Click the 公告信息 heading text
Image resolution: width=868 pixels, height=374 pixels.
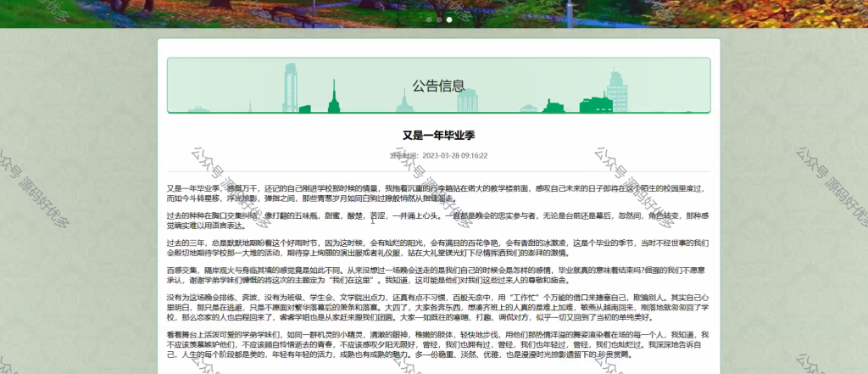click(438, 86)
